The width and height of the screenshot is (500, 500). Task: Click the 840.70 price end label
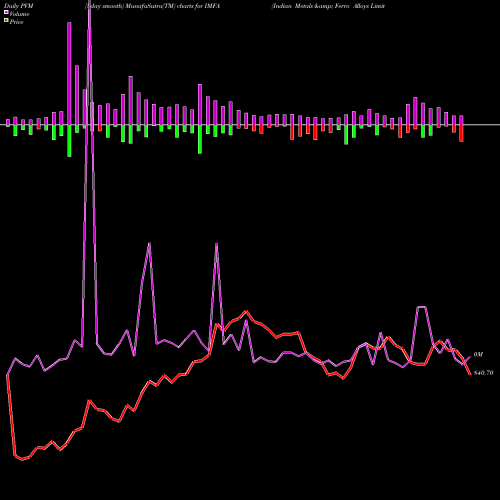pos(483,373)
